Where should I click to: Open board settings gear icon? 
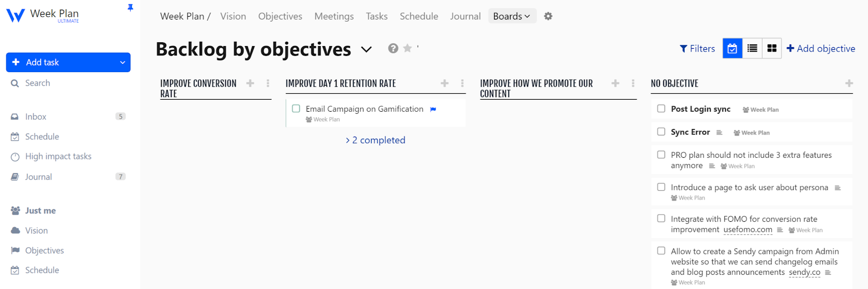pos(548,16)
